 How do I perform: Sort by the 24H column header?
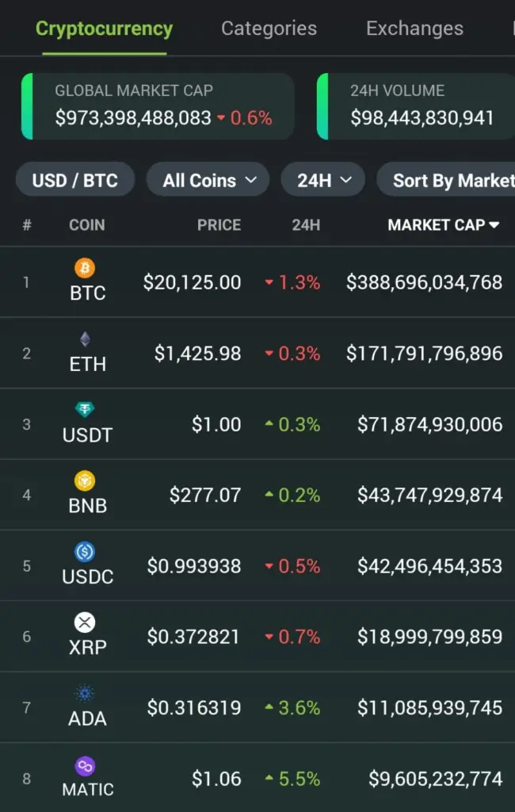pyautogui.click(x=306, y=224)
